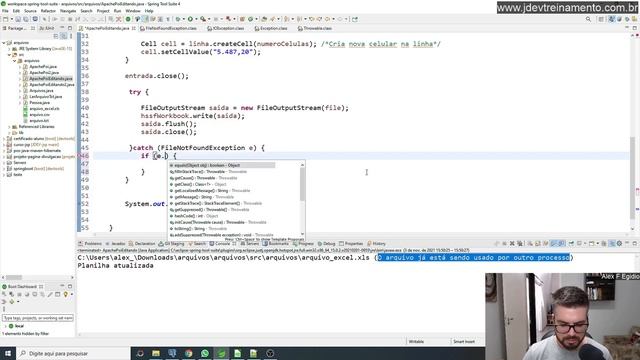Open the Run button dropdown arrow

[x=196, y=19]
